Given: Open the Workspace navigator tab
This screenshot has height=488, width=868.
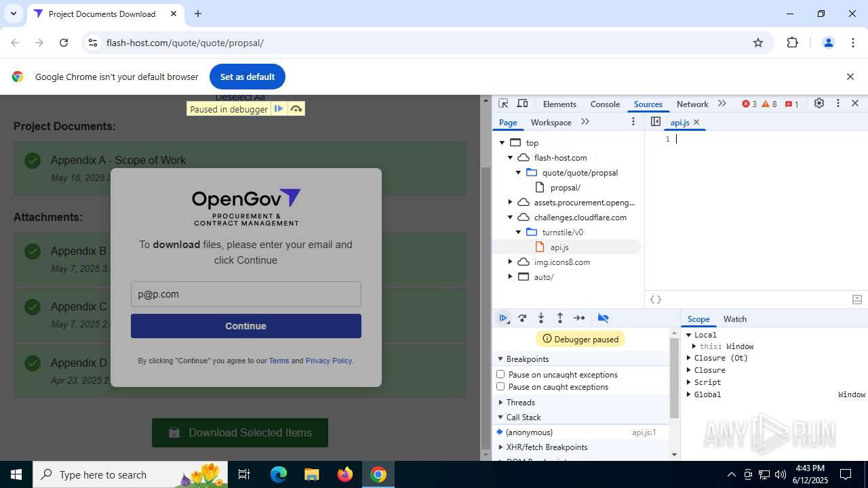Looking at the screenshot, I should tap(551, 122).
